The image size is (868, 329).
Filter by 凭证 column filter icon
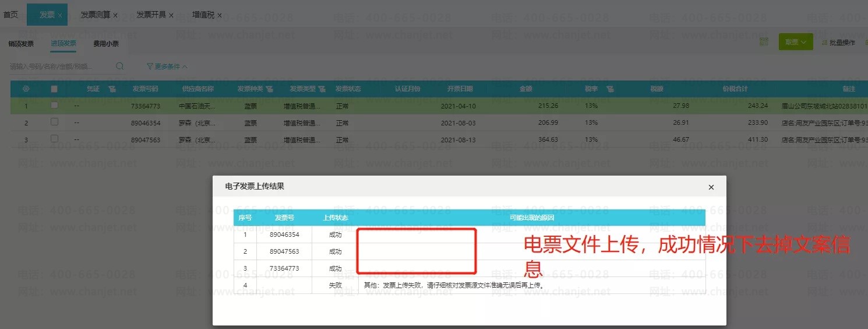112,89
